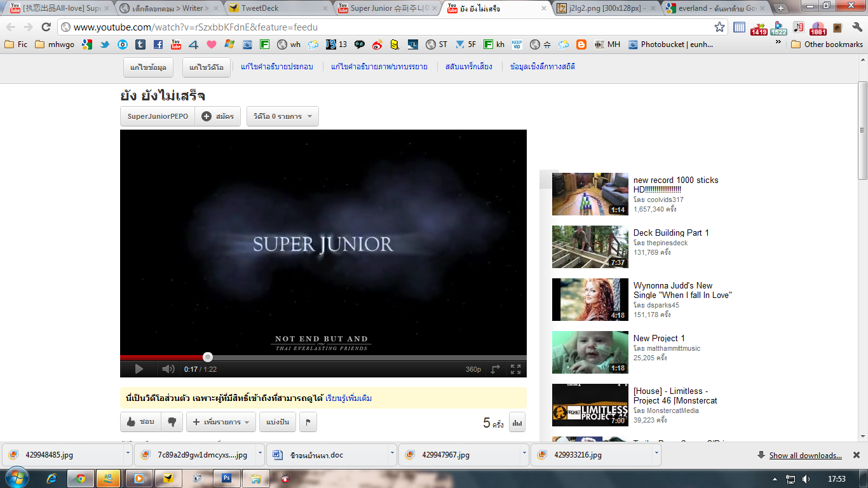Show video statistics via the bar chart icon

517,422
